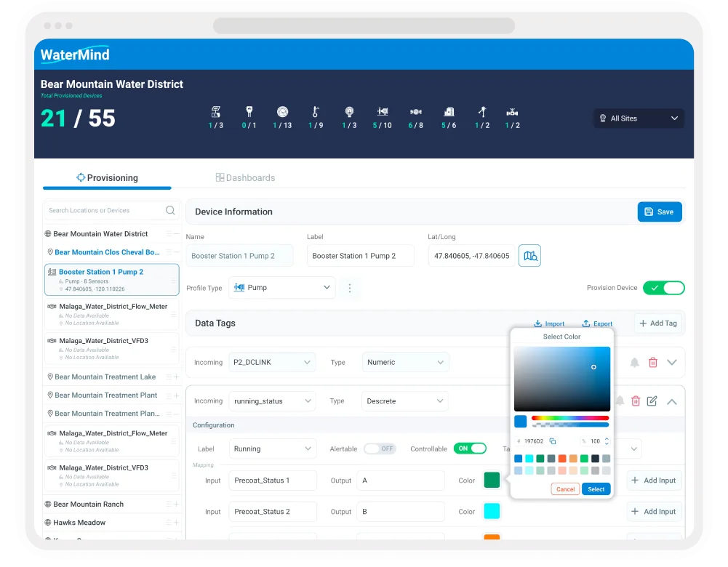This screenshot has width=728, height=567.
Task: Click the pressure gauge icon showing 1 / 3
Action: pos(349,112)
